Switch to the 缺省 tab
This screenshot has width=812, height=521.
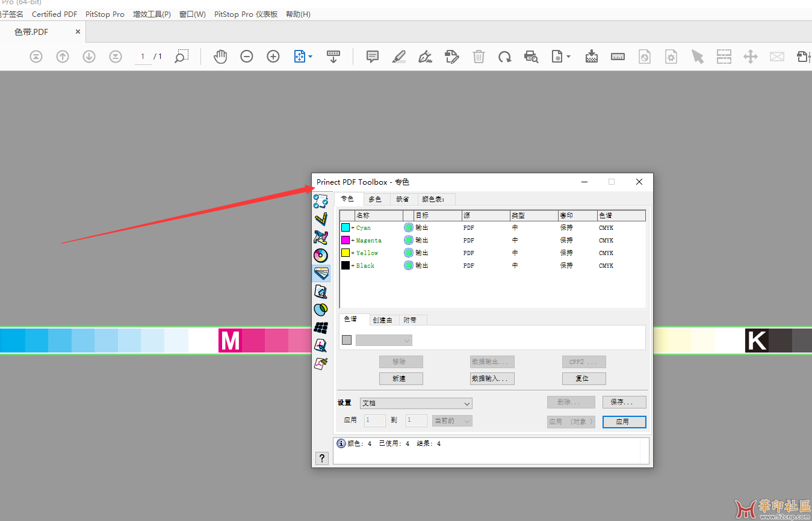tap(403, 199)
